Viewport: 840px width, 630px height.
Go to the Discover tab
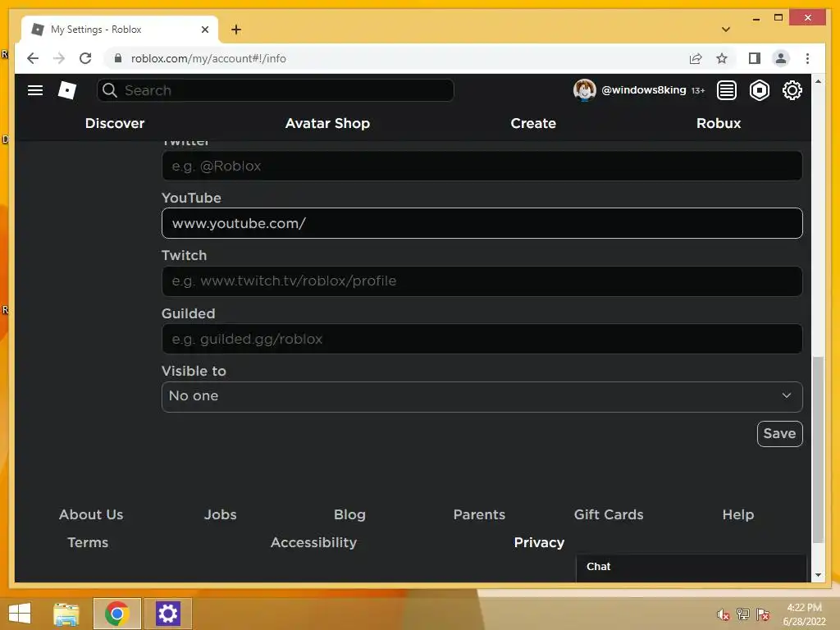[x=115, y=123]
